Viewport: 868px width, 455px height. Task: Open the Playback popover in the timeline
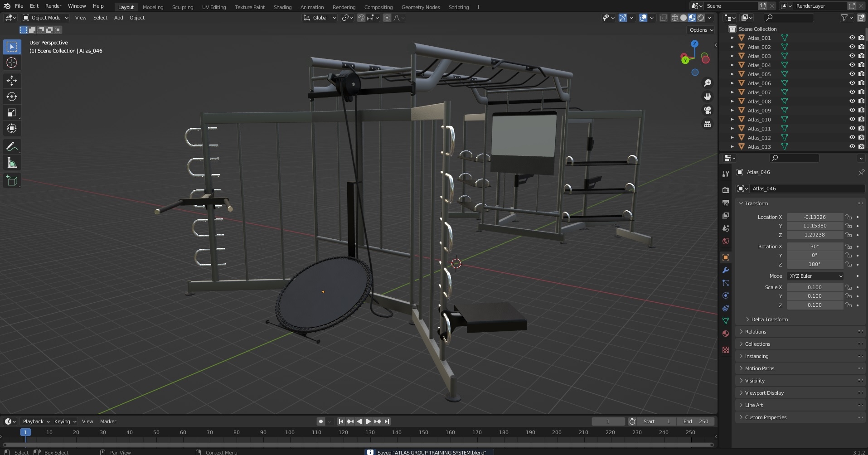point(36,421)
